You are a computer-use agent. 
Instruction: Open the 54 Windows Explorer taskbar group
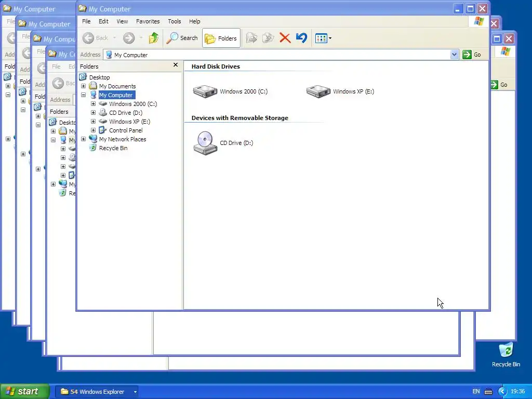pyautogui.click(x=97, y=392)
